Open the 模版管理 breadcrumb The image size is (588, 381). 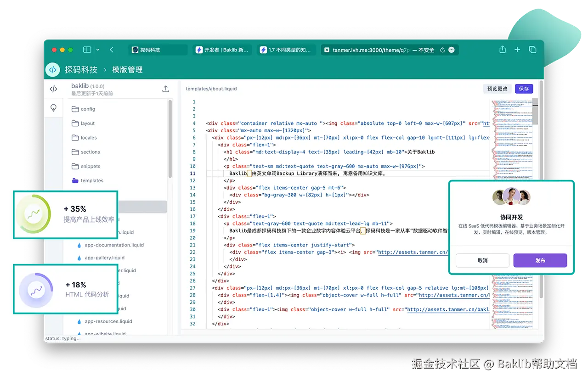[x=127, y=70]
